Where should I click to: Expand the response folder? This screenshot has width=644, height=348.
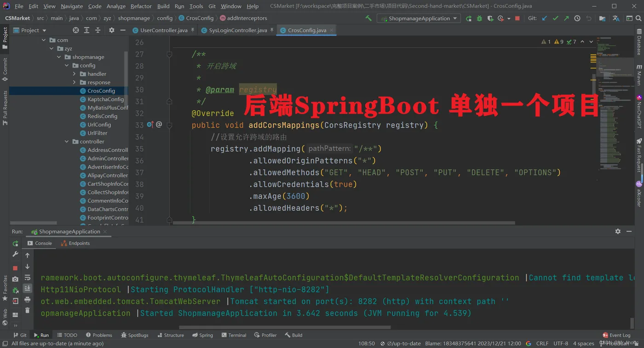pos(75,82)
